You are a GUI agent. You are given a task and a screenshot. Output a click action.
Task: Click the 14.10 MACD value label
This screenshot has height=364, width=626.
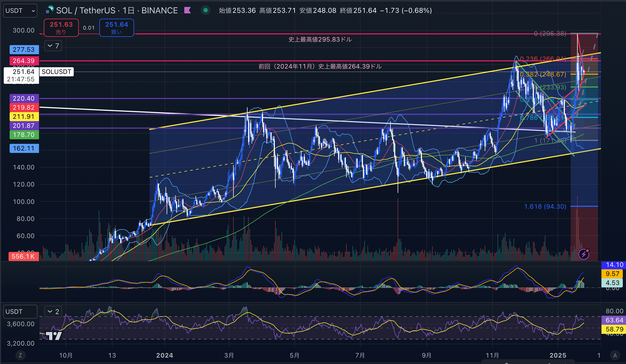point(614,265)
